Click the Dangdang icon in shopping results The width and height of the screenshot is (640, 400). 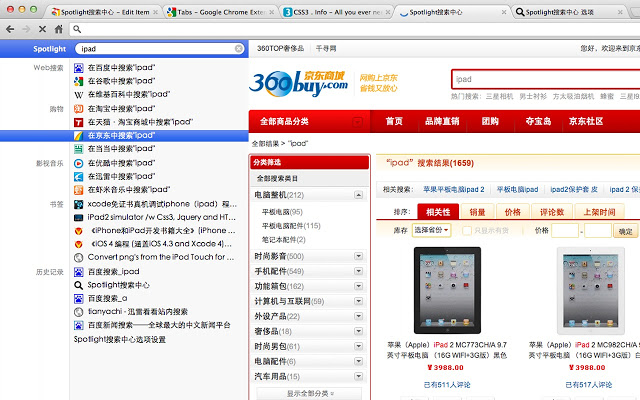point(78,149)
